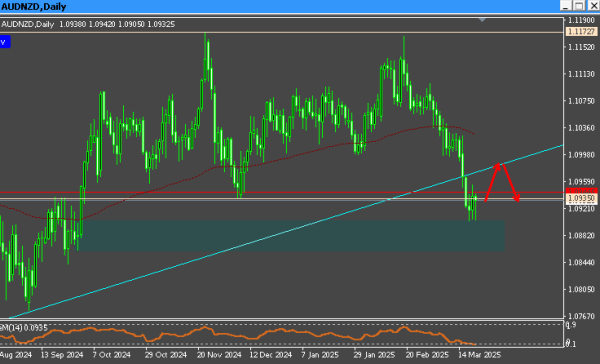Click the 1.08820 price scale value
The width and height of the screenshot is (600, 364).
coord(582,235)
